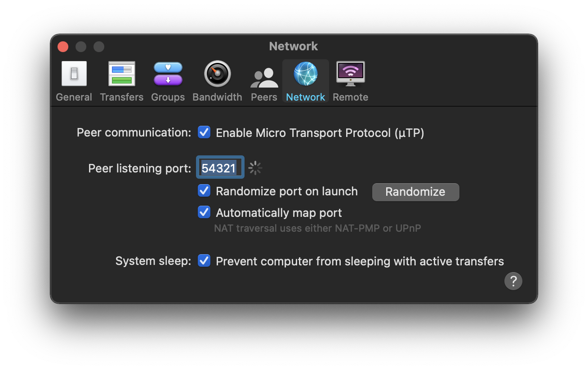Open the Bandwidth speedometer icon
This screenshot has height=370, width=588.
(217, 74)
